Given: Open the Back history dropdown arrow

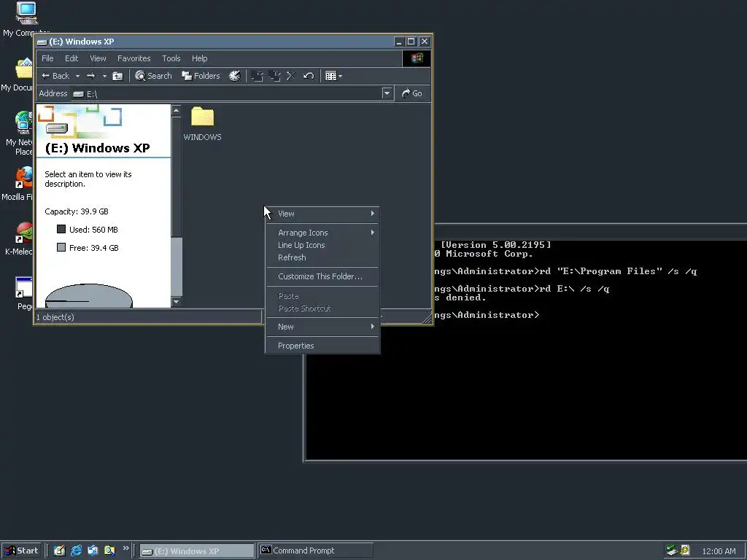Looking at the screenshot, I should click(77, 76).
